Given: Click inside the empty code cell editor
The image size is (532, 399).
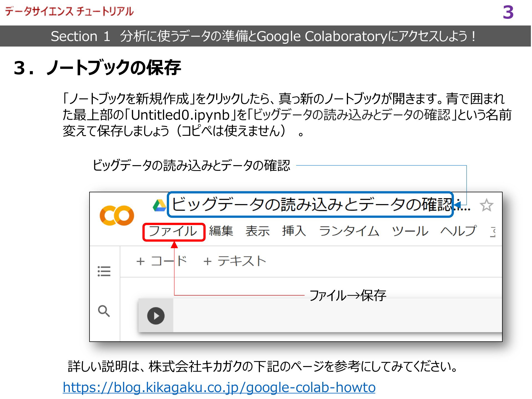Looking at the screenshot, I should (337, 315).
